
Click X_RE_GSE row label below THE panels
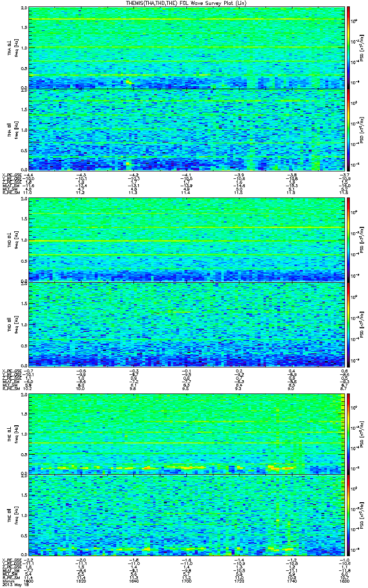point(11,561)
